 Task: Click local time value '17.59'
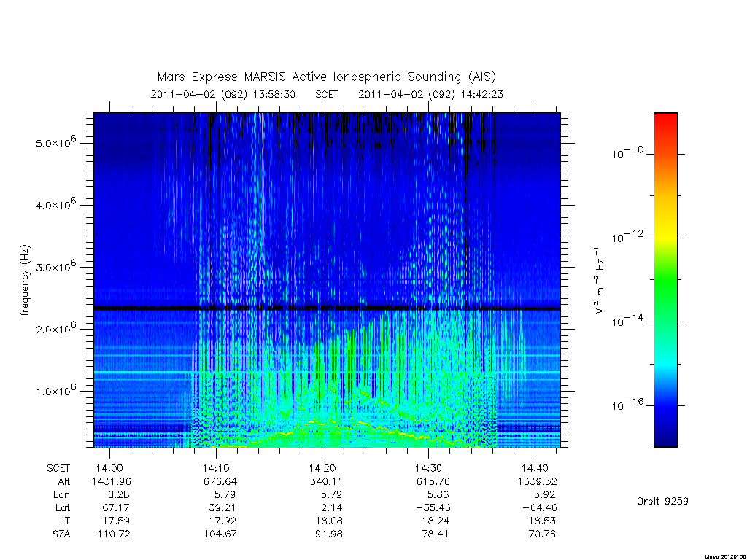pyautogui.click(x=116, y=521)
